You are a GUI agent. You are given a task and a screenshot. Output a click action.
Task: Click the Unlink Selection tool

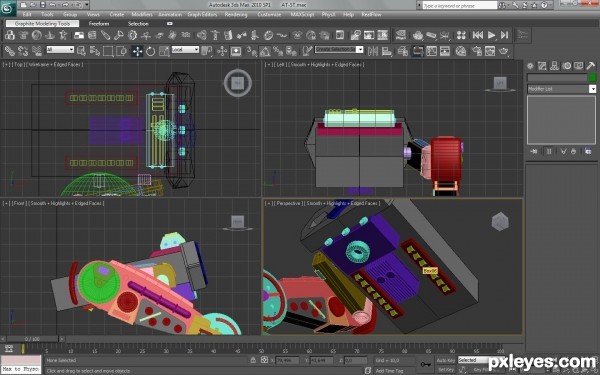(x=23, y=51)
